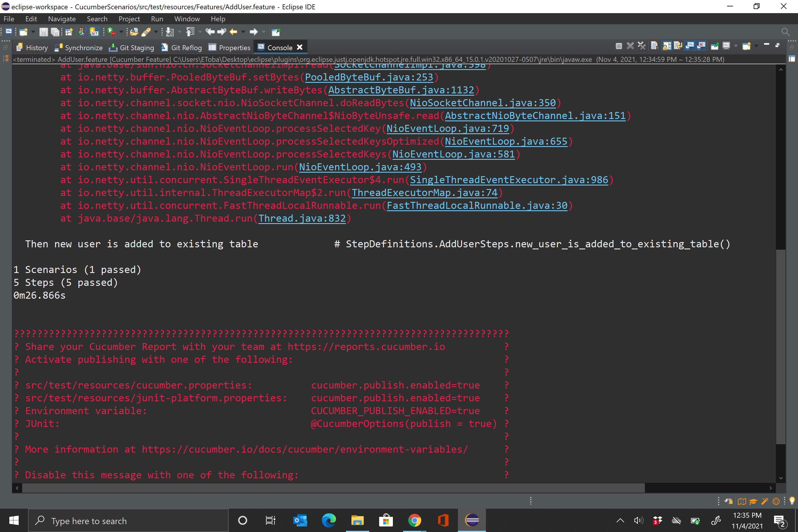Open the Run configurations dropdown
798x532 pixels.
[x=121, y=32]
